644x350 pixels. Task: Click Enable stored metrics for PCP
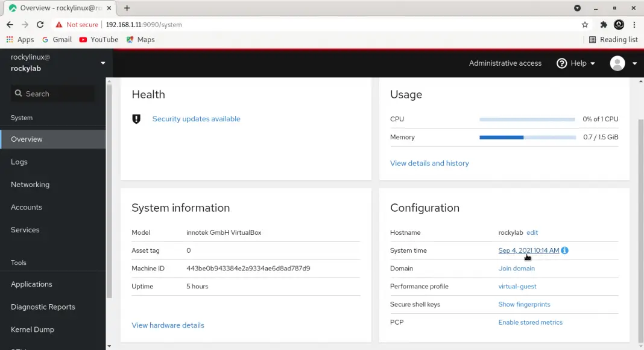[530, 322]
